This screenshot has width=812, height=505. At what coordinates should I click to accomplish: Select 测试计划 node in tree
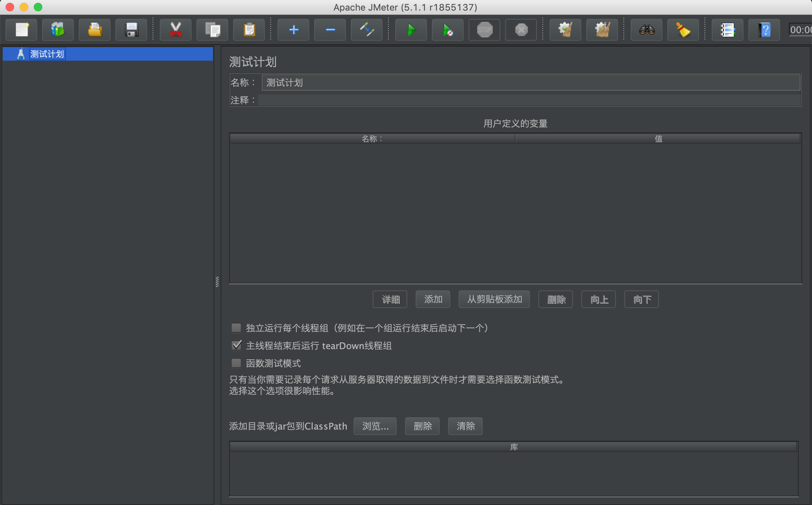[47, 54]
